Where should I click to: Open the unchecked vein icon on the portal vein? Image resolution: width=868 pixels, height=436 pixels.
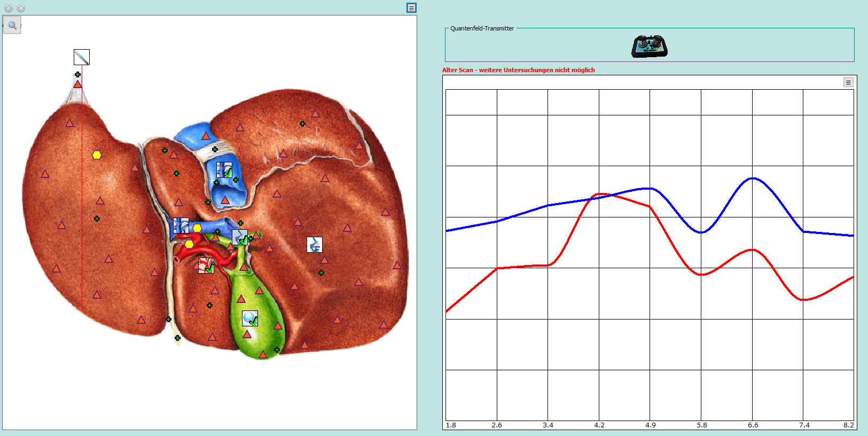click(x=181, y=225)
